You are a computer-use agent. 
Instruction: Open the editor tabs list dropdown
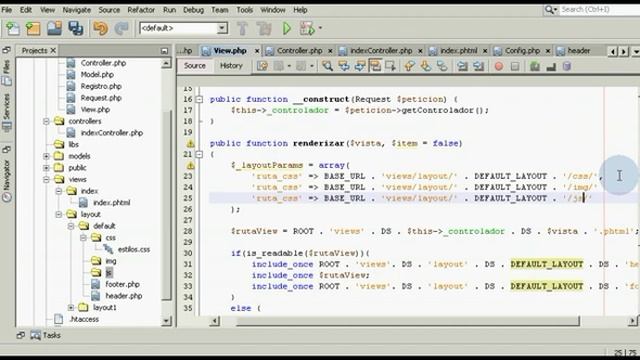click(636, 51)
